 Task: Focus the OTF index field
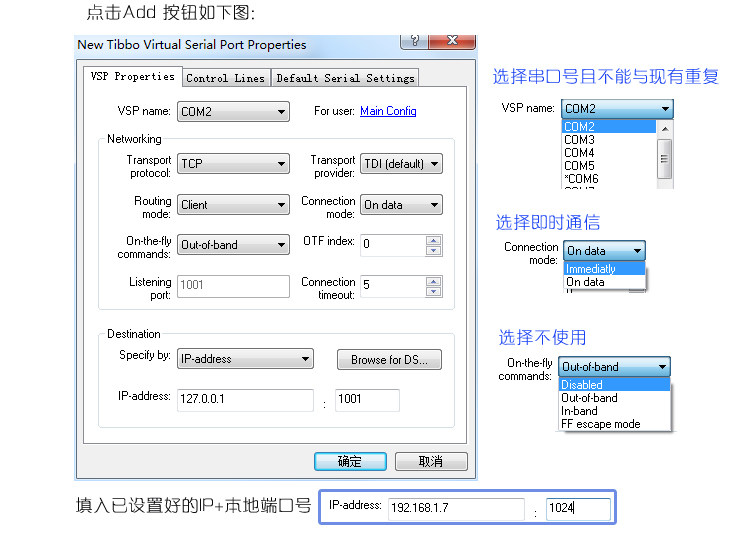pos(393,245)
